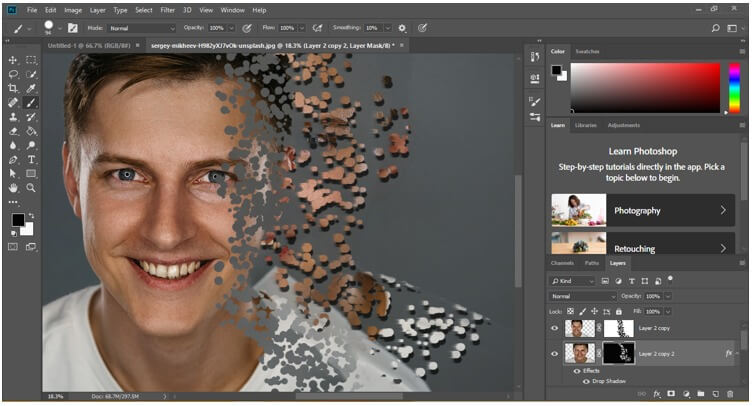The width and height of the screenshot is (752, 406).
Task: Toggle Drop Shadow effect visibility
Action: click(x=586, y=382)
